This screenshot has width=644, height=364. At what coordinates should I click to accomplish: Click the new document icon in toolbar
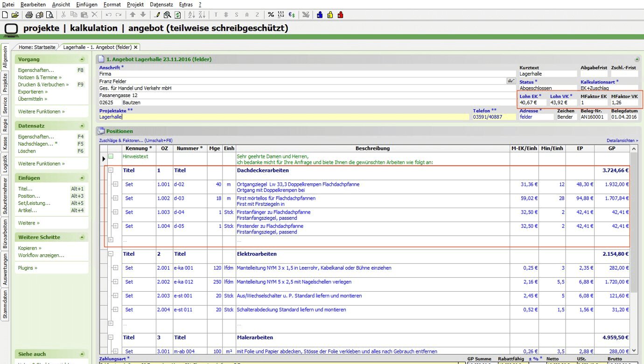point(5,15)
